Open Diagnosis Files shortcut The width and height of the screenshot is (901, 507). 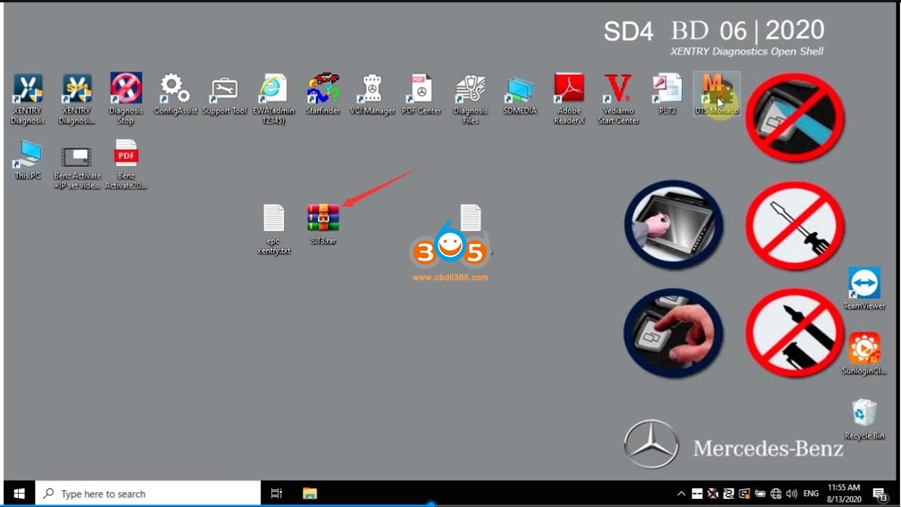(x=471, y=99)
